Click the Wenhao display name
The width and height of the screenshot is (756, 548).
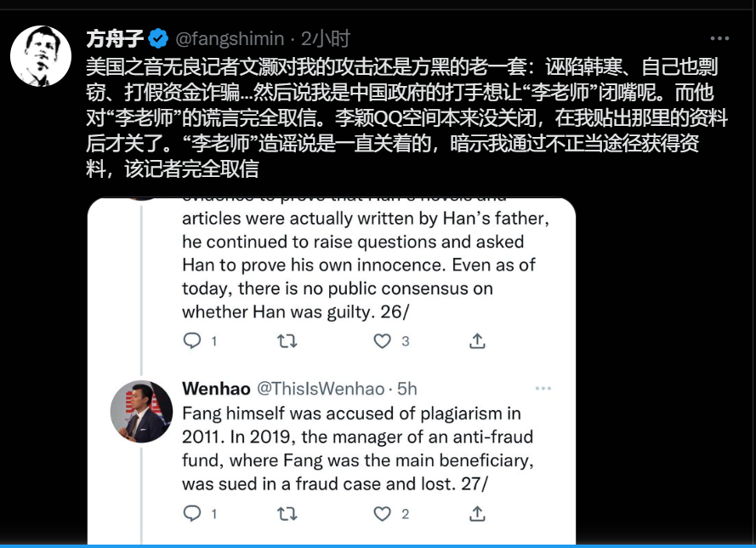(217, 389)
